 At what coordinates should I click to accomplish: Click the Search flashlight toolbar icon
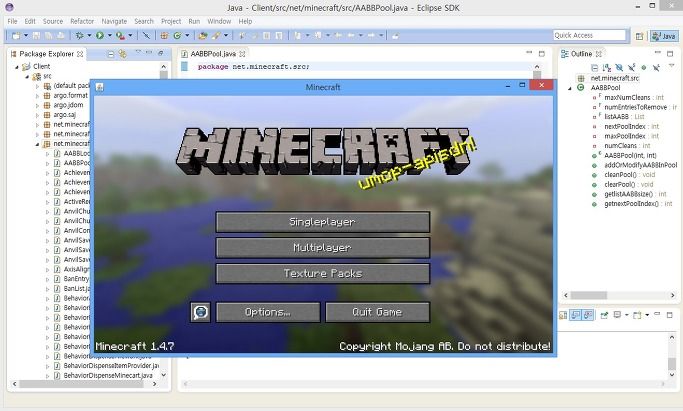coord(216,36)
